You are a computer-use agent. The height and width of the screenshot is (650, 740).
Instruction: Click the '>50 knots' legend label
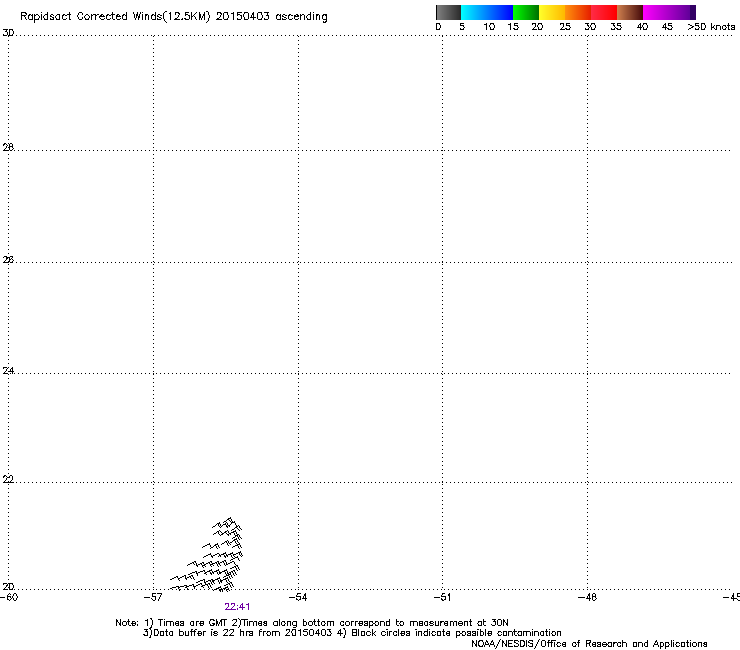click(x=711, y=27)
